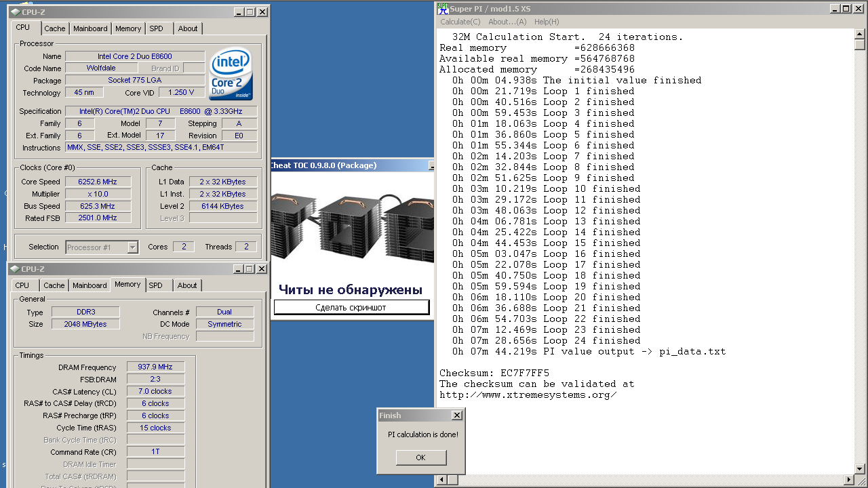Open SPD tab in lower CPU-Z window
The height and width of the screenshot is (488, 868).
[155, 285]
